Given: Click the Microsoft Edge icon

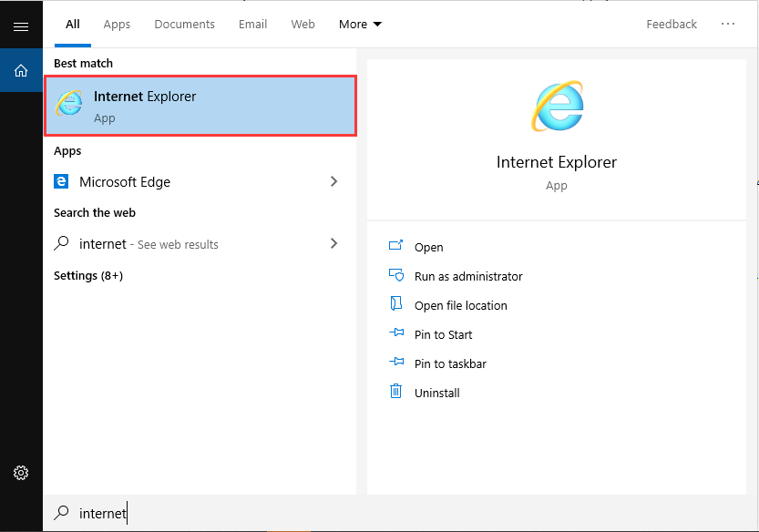Looking at the screenshot, I should (x=61, y=181).
